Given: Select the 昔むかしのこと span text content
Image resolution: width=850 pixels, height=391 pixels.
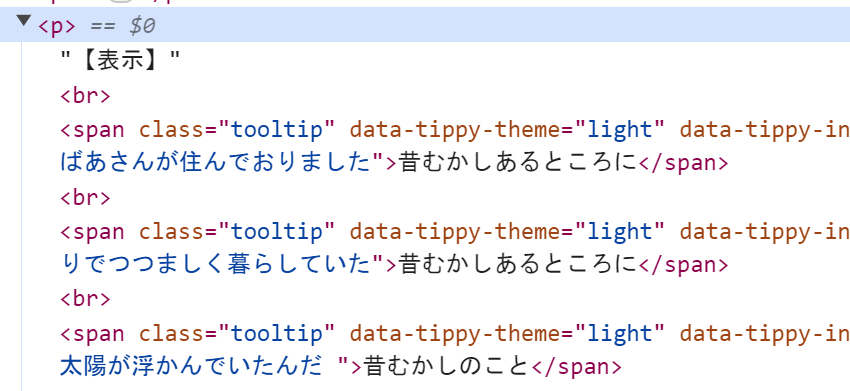Looking at the screenshot, I should pos(446,367).
